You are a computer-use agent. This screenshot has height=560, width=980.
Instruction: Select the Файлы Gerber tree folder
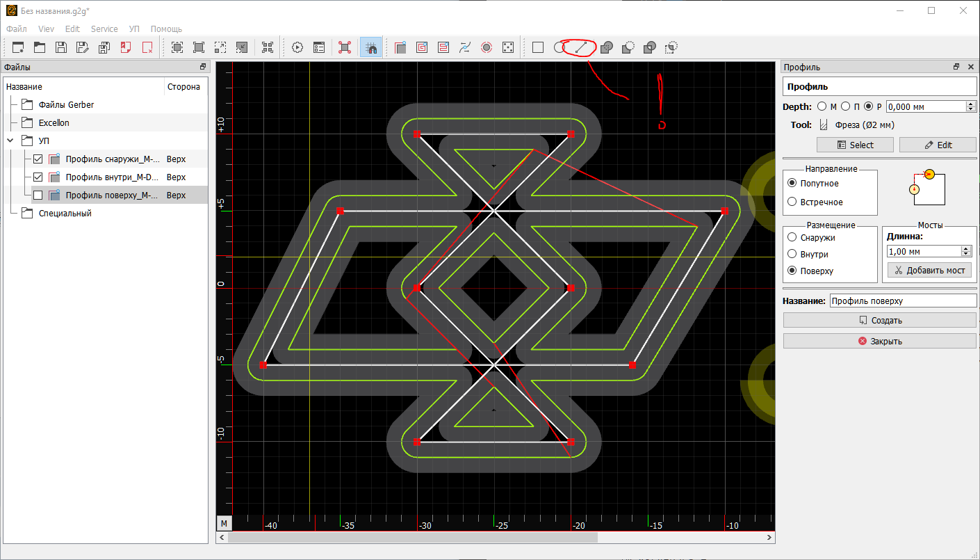[x=66, y=105]
